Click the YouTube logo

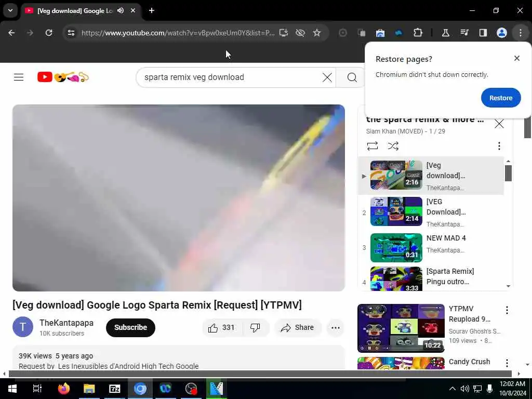pos(63,77)
